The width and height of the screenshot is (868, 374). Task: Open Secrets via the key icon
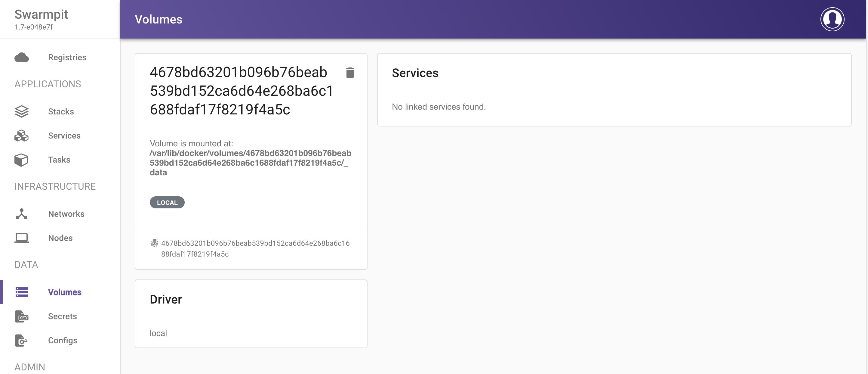[x=22, y=316]
